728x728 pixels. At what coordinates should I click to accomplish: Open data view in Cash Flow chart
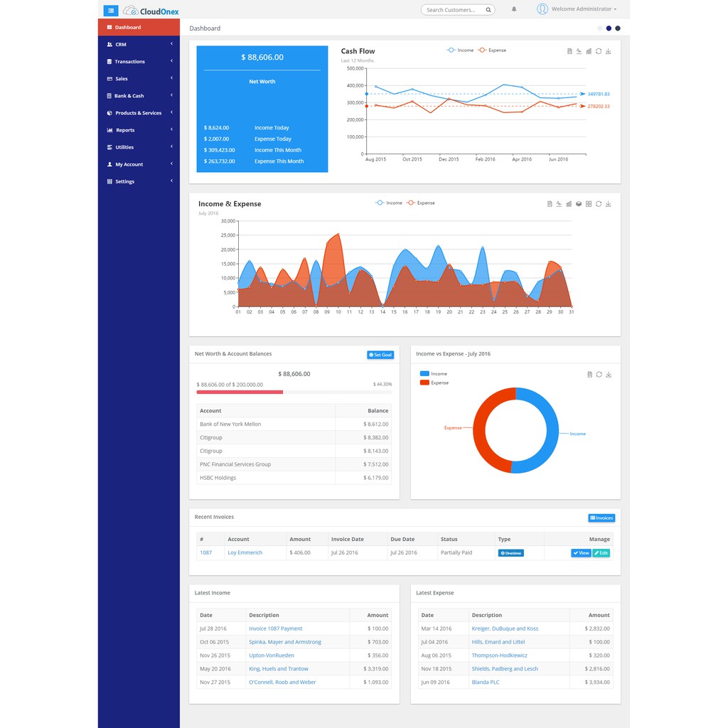click(x=569, y=51)
